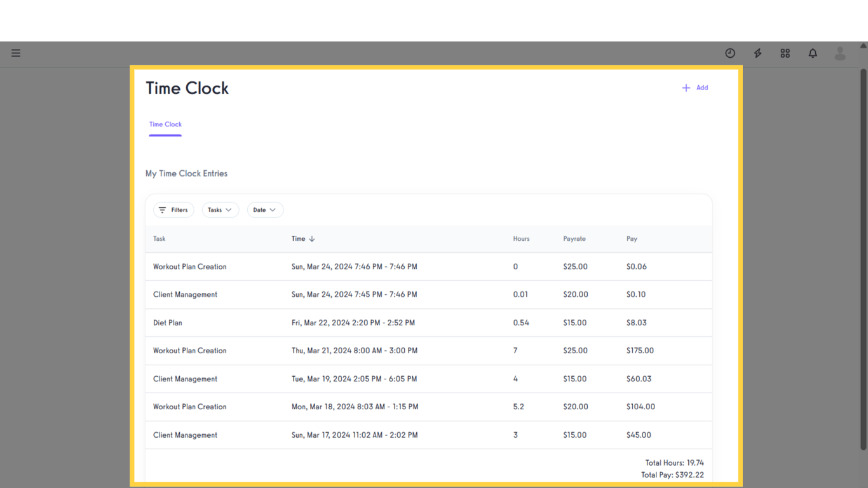Image resolution: width=868 pixels, height=488 pixels.
Task: Click the plus icon beside Add
Action: point(686,88)
